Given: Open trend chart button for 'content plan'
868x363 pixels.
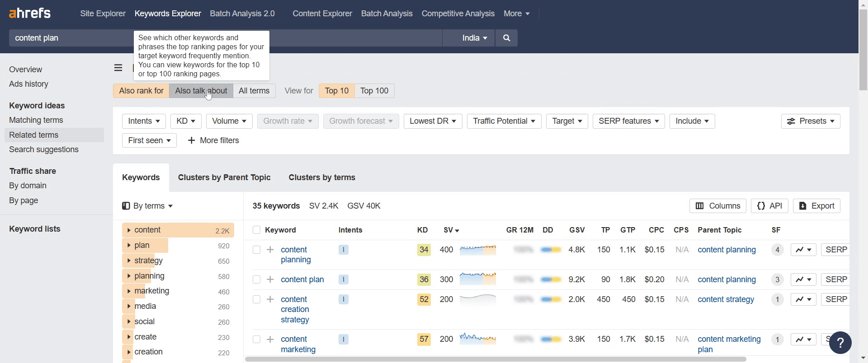Looking at the screenshot, I should [803, 279].
